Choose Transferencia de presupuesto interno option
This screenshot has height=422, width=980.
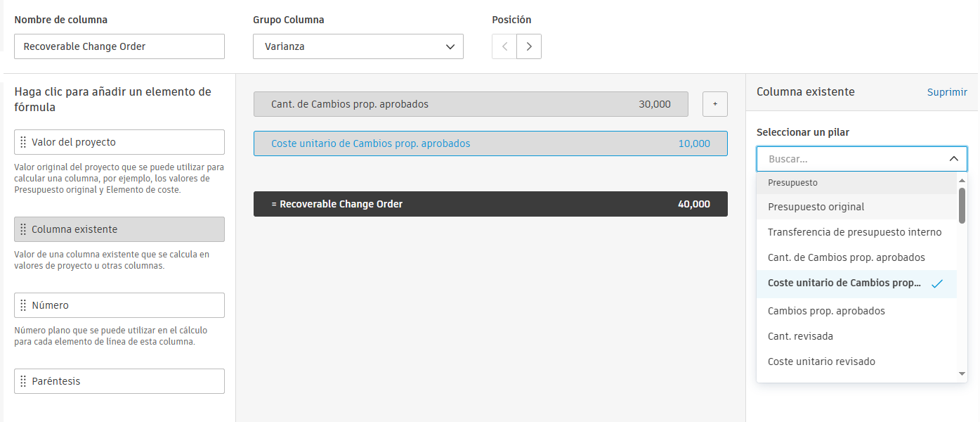[x=854, y=232]
